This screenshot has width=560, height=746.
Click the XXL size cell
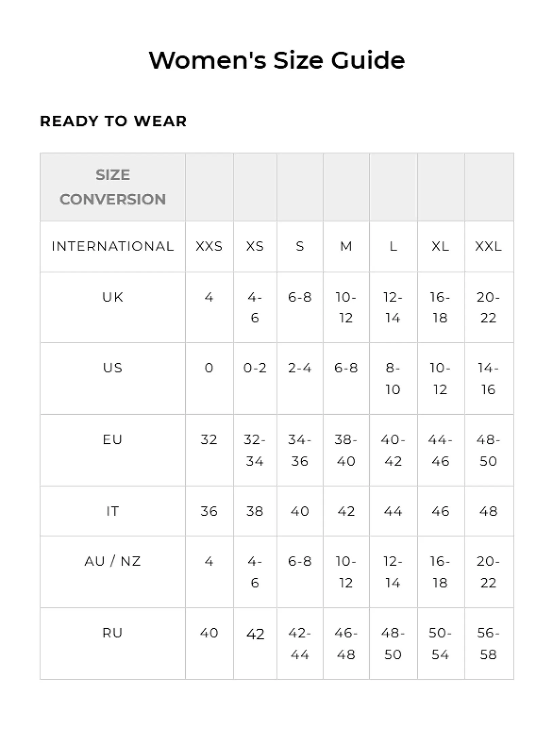[x=488, y=246]
